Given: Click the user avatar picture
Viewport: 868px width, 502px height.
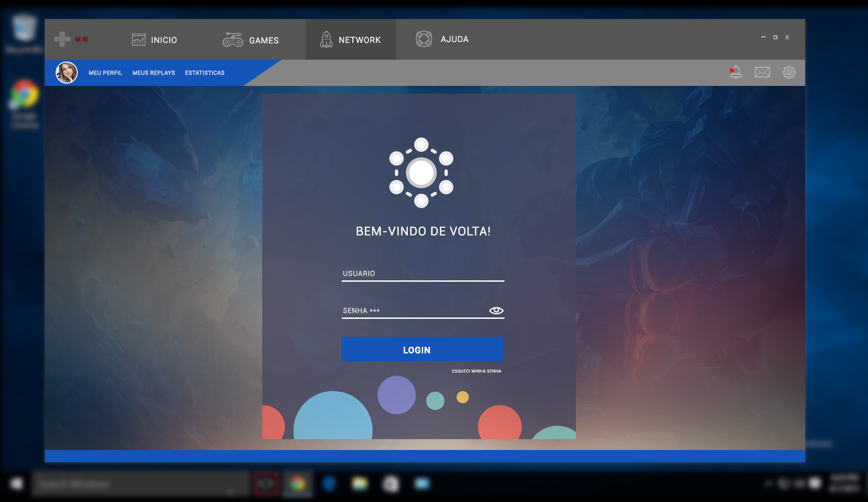Looking at the screenshot, I should [66, 72].
